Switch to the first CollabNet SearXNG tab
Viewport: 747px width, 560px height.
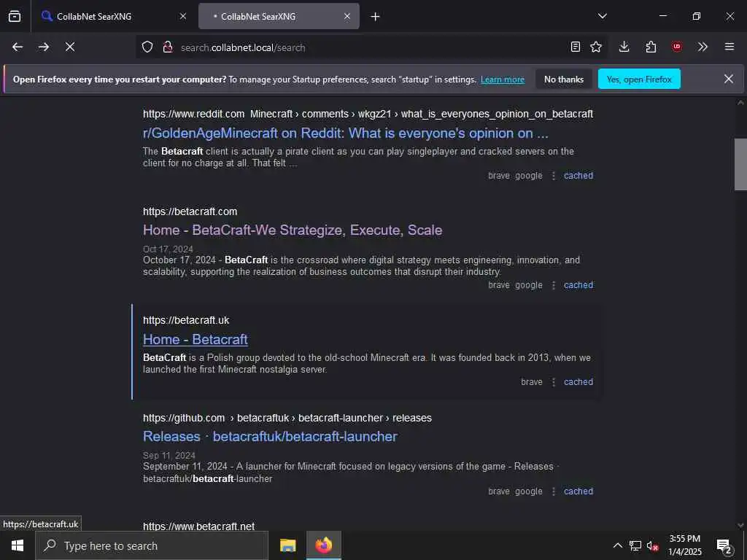click(114, 16)
